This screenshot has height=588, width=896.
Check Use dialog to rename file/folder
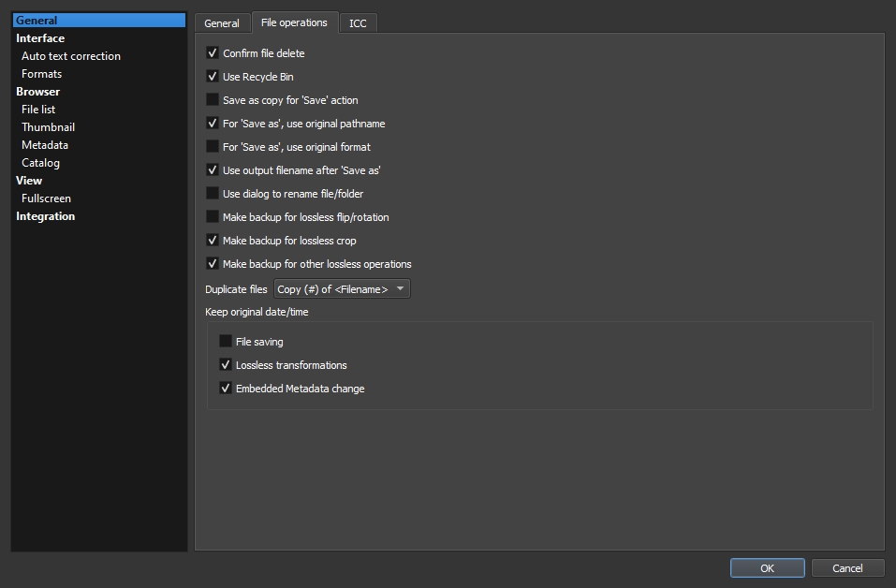[x=213, y=194]
